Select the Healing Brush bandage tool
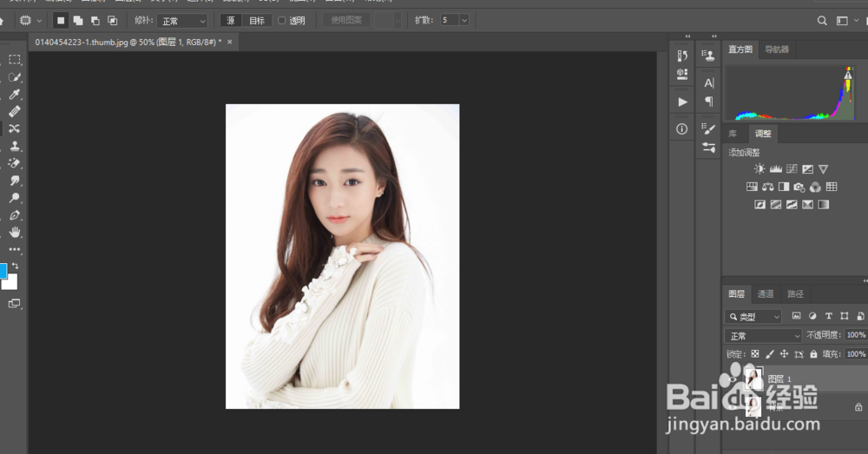This screenshot has width=868, height=454. [15, 111]
